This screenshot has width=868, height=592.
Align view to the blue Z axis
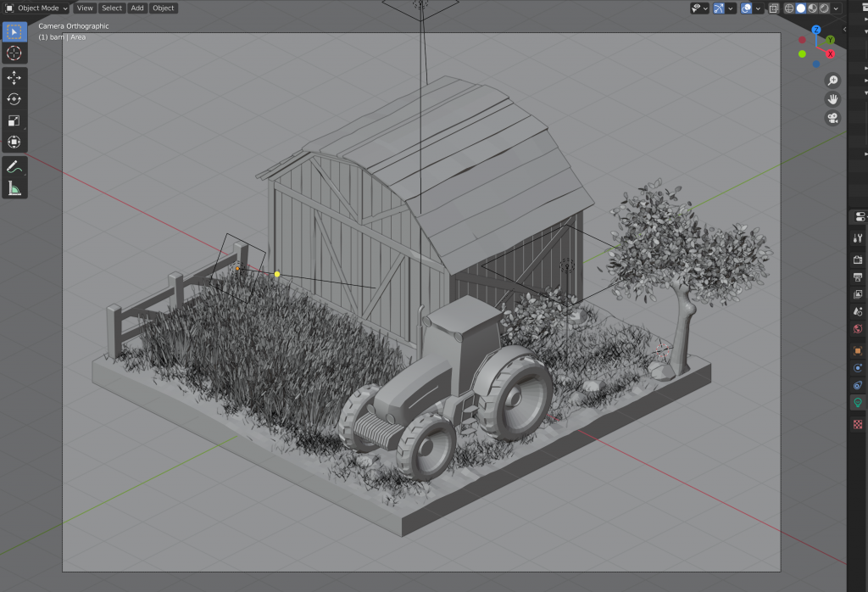[x=816, y=30]
